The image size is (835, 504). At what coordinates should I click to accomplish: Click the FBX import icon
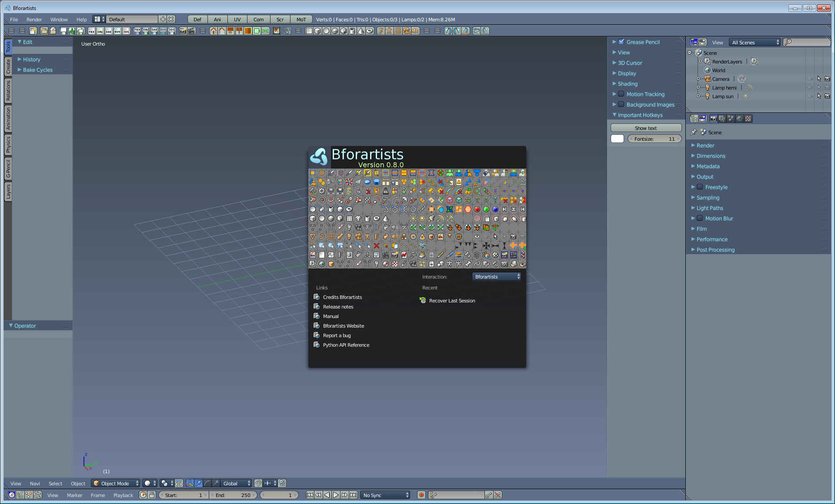[x=91, y=31]
